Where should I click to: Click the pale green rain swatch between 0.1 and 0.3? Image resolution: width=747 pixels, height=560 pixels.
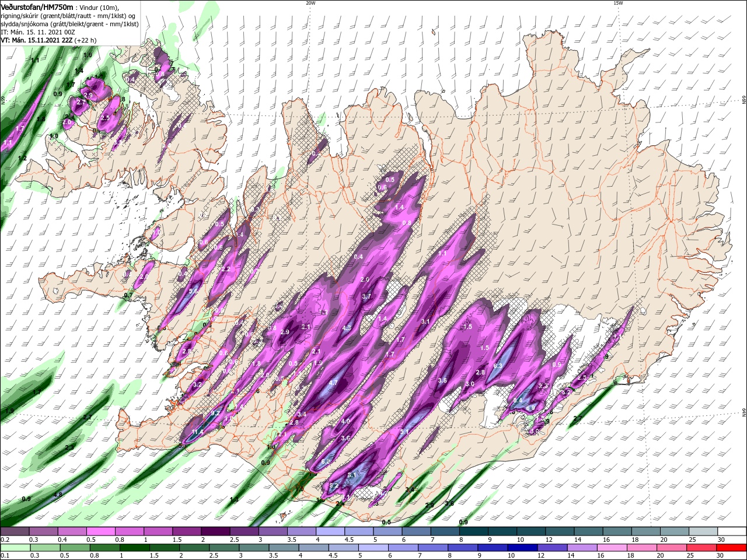[x=15, y=548]
